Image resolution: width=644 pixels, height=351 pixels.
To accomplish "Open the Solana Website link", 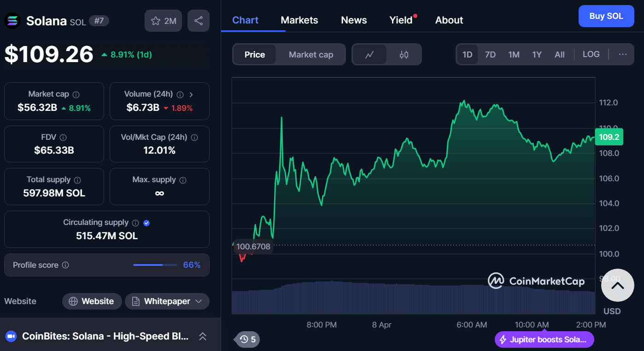I will coord(92,301).
